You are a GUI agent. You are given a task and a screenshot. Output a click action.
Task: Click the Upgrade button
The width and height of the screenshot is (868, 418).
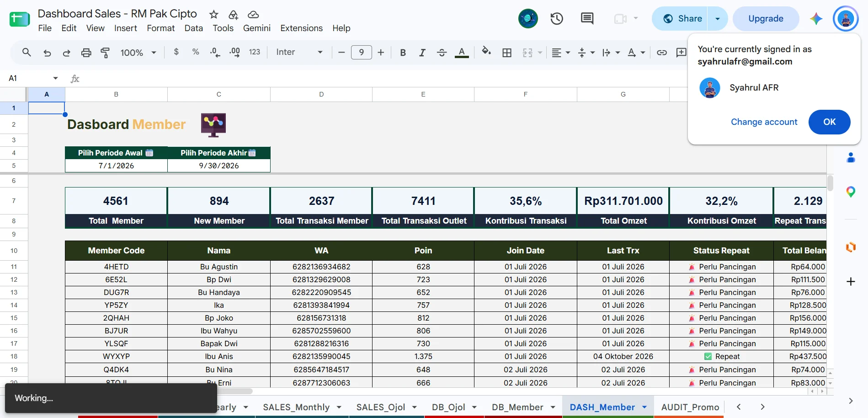pyautogui.click(x=766, y=19)
